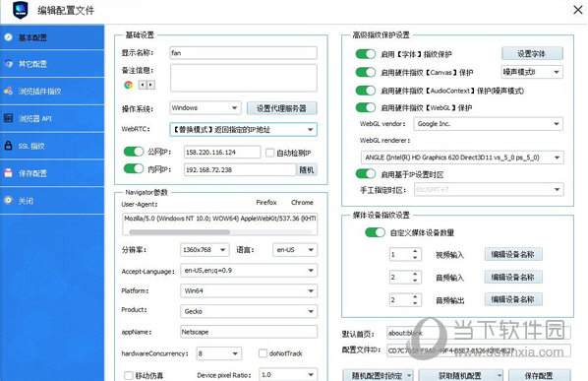Click the Firefox User-Agent link
This screenshot has width=588, height=381.
[266, 203]
